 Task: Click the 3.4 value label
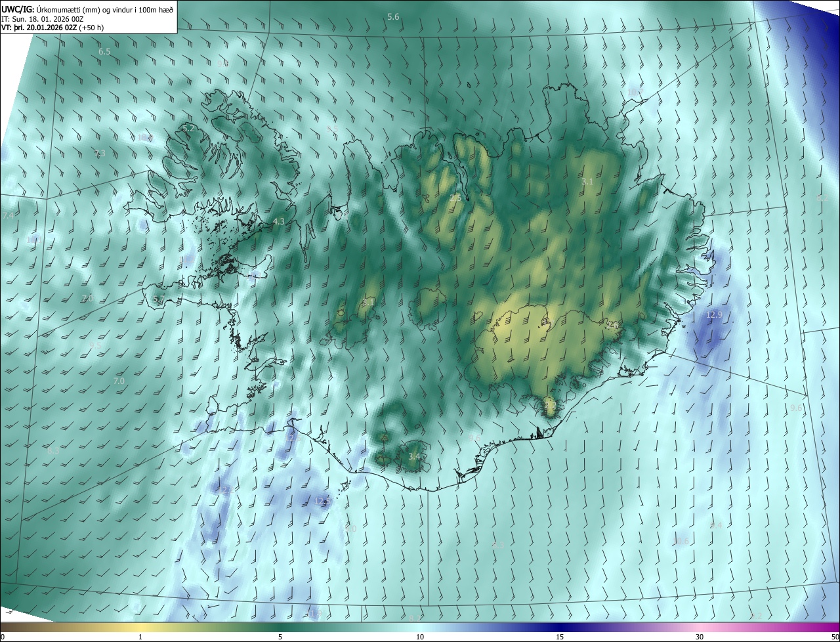coord(414,456)
